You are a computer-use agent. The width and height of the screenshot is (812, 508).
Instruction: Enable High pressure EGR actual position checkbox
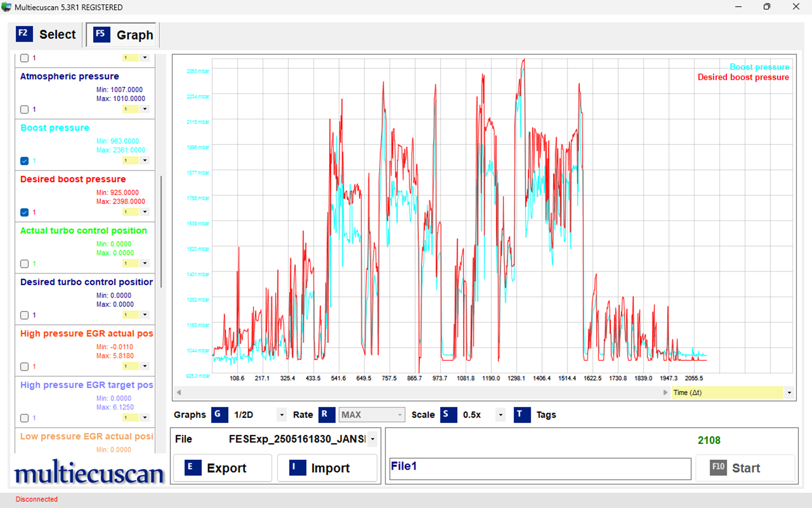click(24, 367)
